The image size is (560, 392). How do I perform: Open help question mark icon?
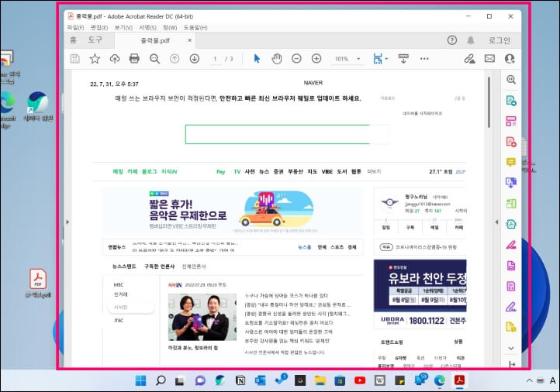point(451,40)
